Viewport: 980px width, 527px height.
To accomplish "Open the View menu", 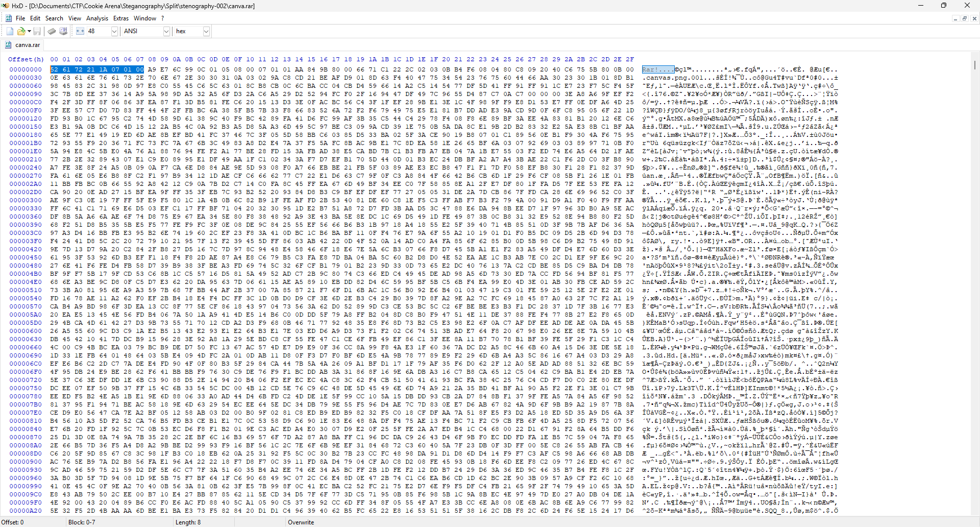I will (x=75, y=18).
